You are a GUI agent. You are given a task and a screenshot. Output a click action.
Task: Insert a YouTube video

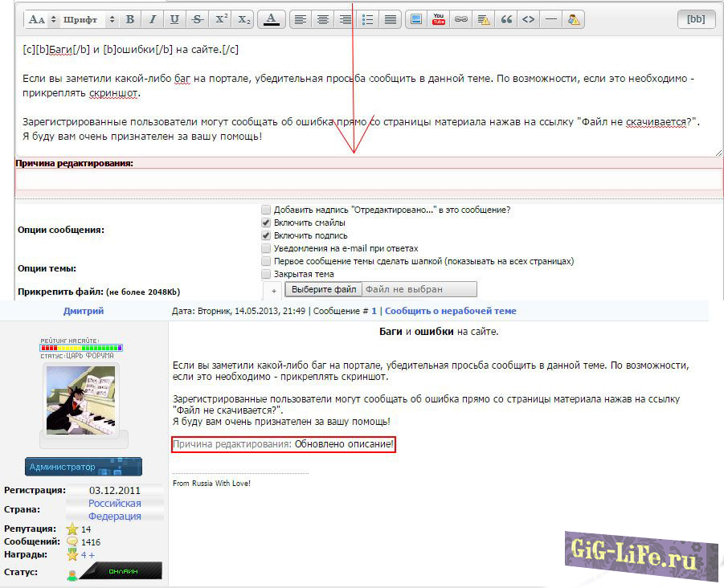click(438, 19)
